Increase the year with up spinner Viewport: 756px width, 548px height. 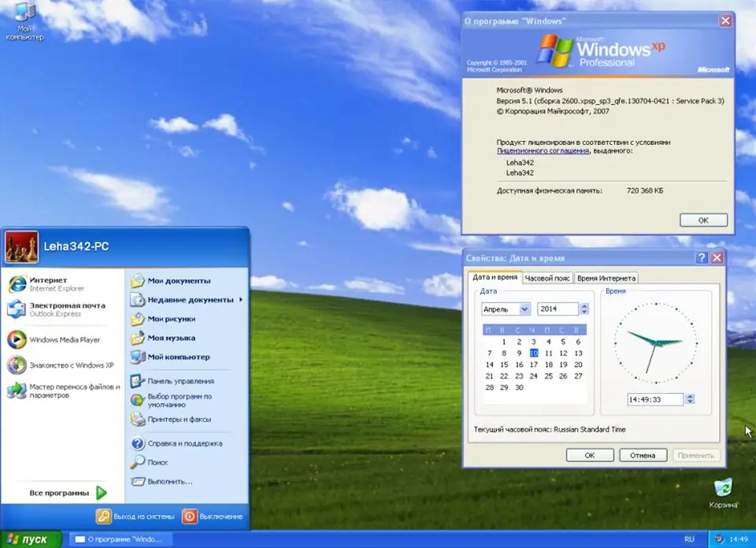tap(584, 306)
